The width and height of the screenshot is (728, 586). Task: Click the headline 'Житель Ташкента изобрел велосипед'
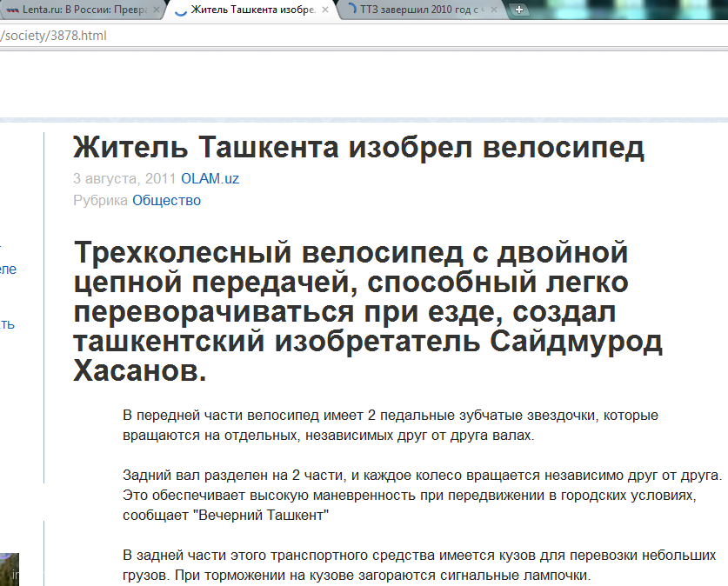tap(358, 148)
